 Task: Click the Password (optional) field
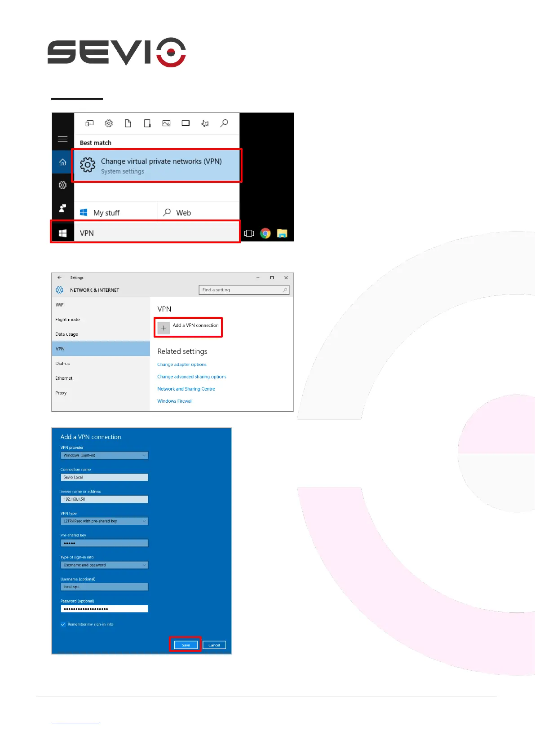coord(104,609)
